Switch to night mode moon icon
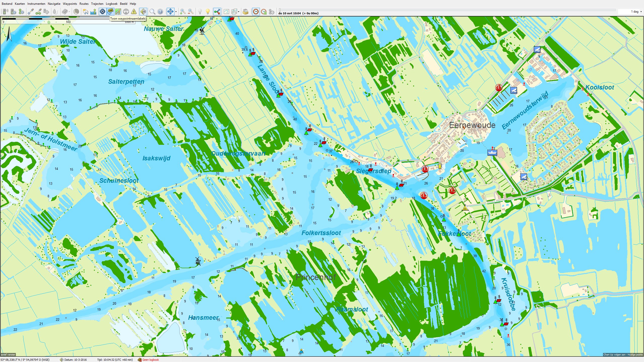644x362 pixels. [76, 12]
